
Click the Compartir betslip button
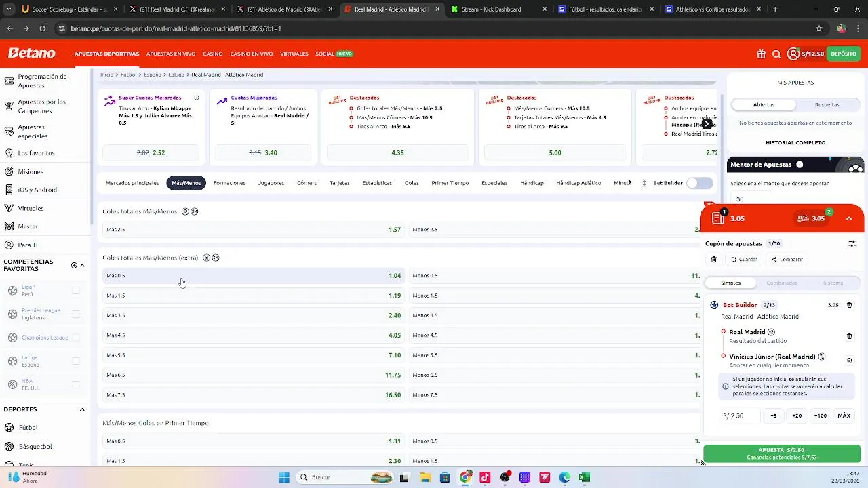787,259
